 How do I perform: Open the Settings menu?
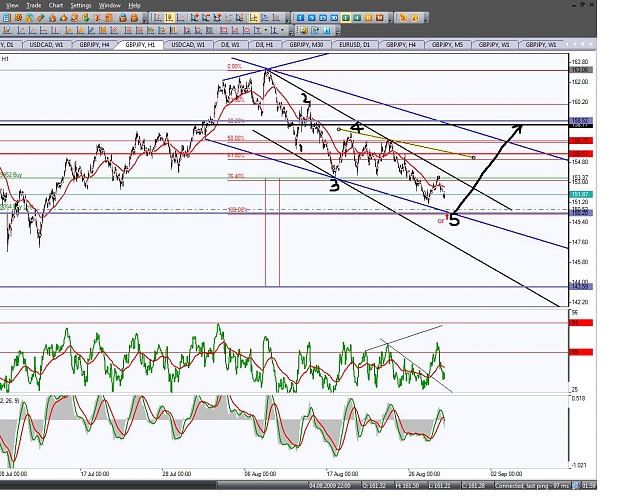tap(81, 5)
